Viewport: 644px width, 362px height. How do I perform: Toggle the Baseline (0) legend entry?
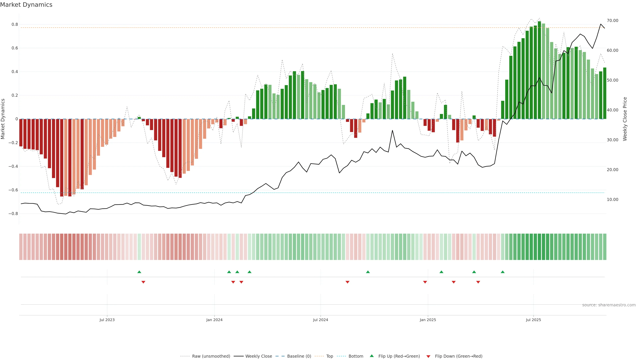coord(299,356)
